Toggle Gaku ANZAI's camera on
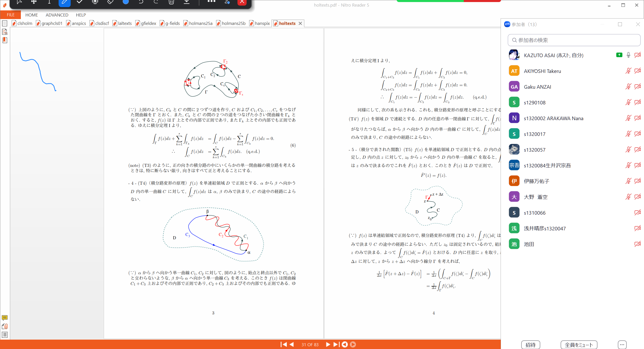Image resolution: width=644 pixels, height=349 pixels. (x=638, y=86)
